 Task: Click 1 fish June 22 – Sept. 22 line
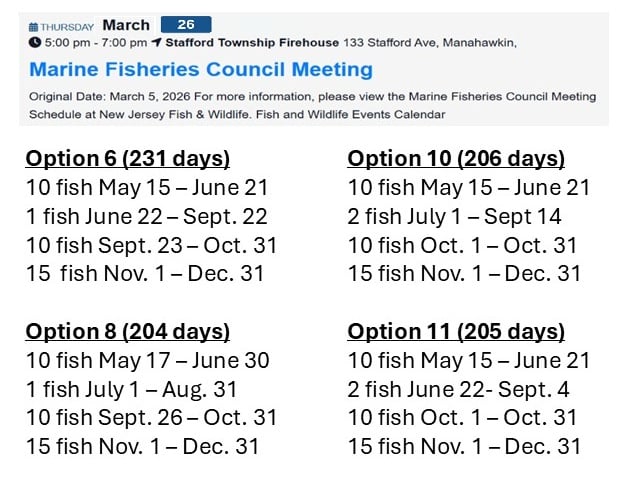[147, 217]
